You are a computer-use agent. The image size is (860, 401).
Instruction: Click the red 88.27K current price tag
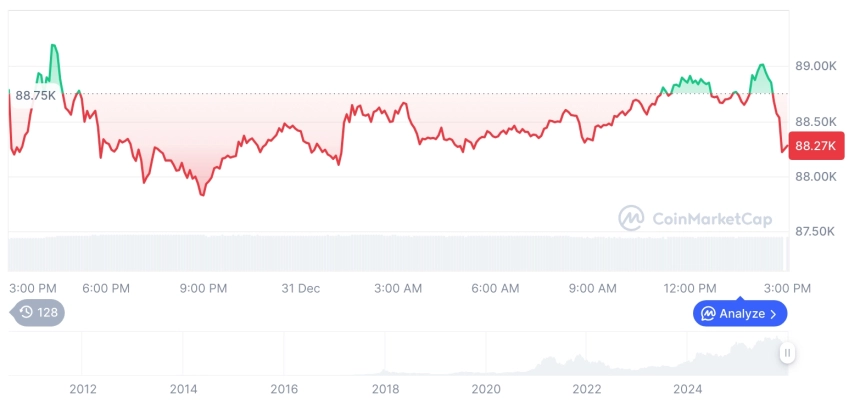815,146
